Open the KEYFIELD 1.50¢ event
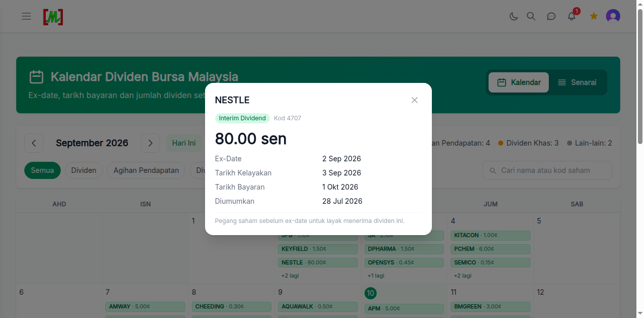Image resolution: width=644 pixels, height=318 pixels. pyautogui.click(x=317, y=249)
